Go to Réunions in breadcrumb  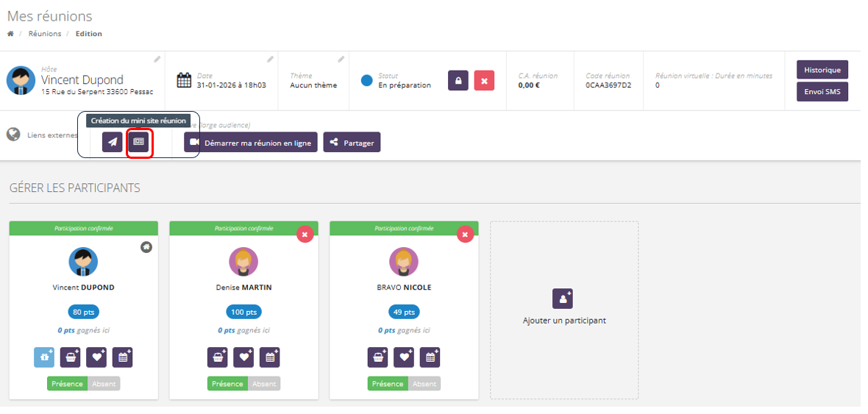(x=45, y=34)
